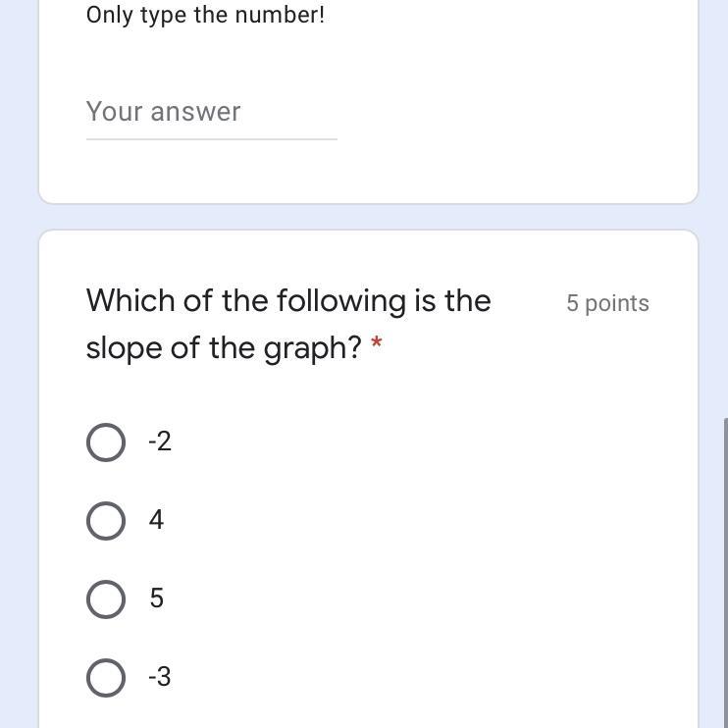Select the radio button next to 5

(x=106, y=599)
